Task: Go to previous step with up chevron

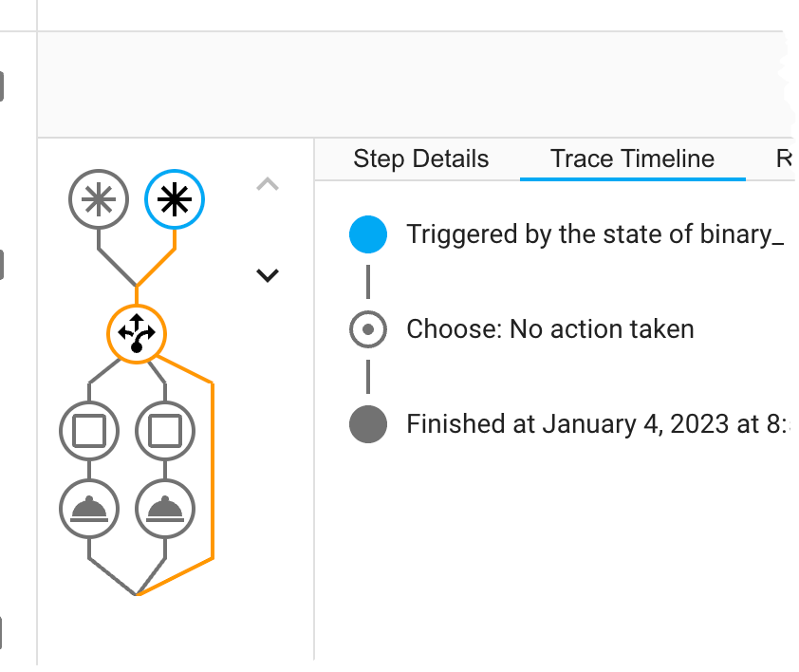Action: click(269, 185)
